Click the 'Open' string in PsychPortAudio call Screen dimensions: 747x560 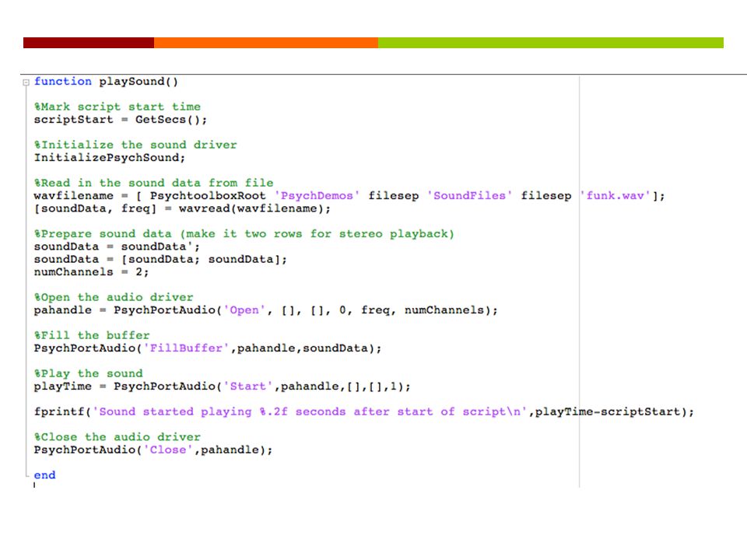pyautogui.click(x=244, y=310)
